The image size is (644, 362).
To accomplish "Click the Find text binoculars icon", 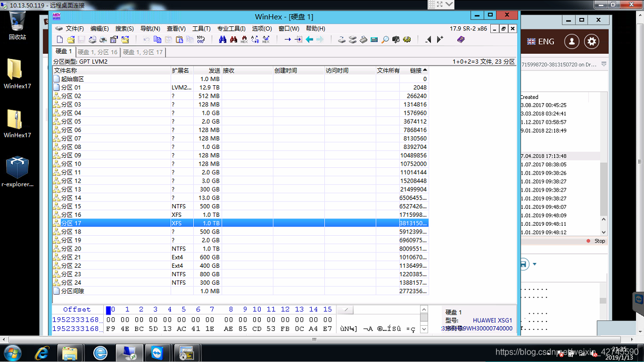I will pyautogui.click(x=233, y=39).
